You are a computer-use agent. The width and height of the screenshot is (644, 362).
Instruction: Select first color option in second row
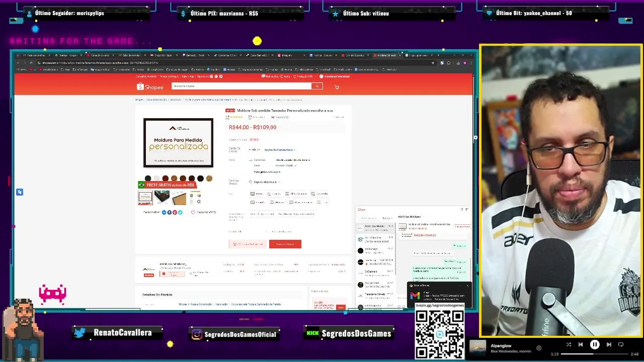[258, 202]
